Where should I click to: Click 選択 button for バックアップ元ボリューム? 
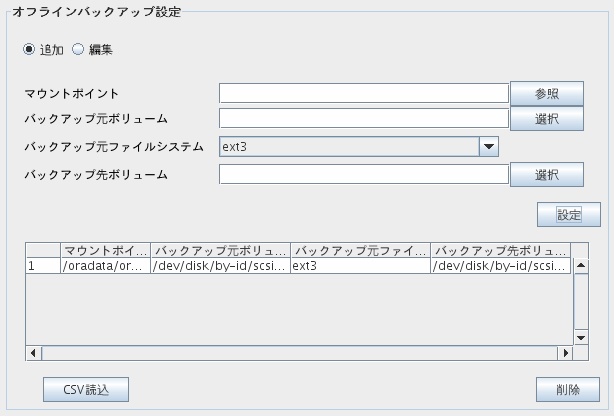point(547,119)
